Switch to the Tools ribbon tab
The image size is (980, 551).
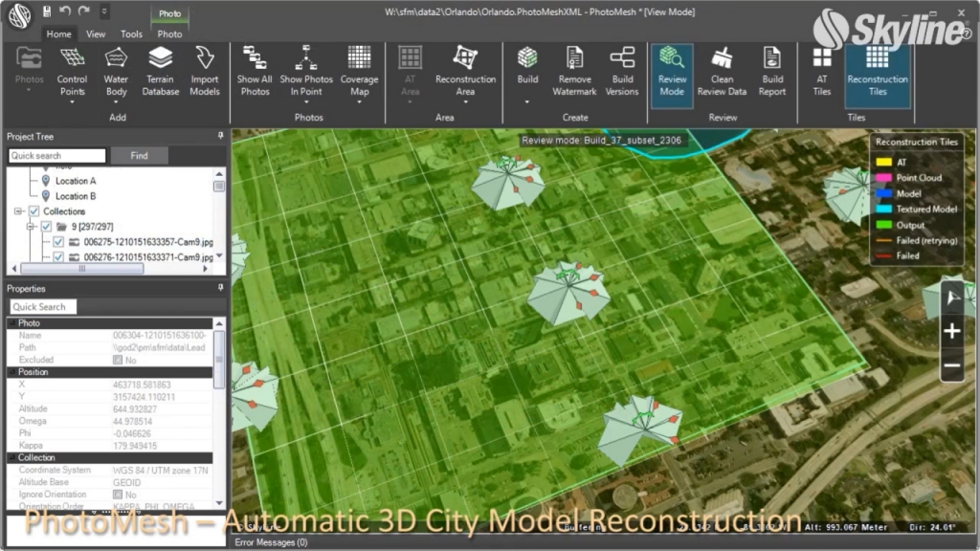pos(131,33)
